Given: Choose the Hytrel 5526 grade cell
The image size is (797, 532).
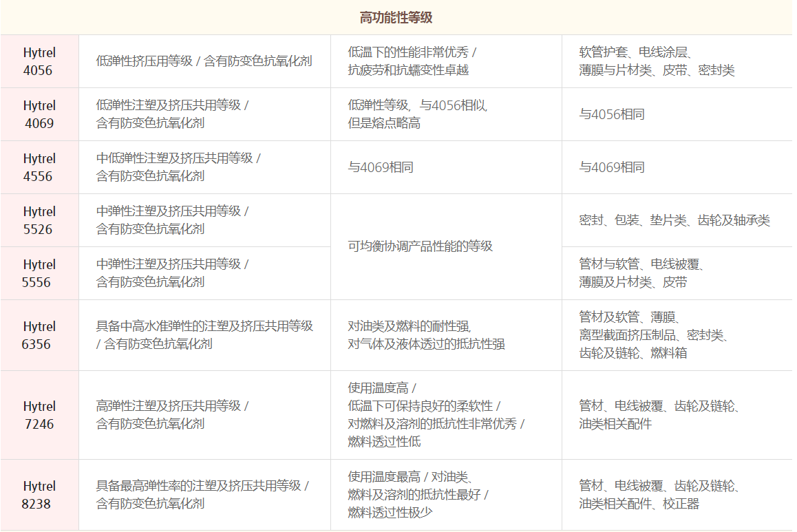Looking at the screenshot, I should pyautogui.click(x=39, y=220).
